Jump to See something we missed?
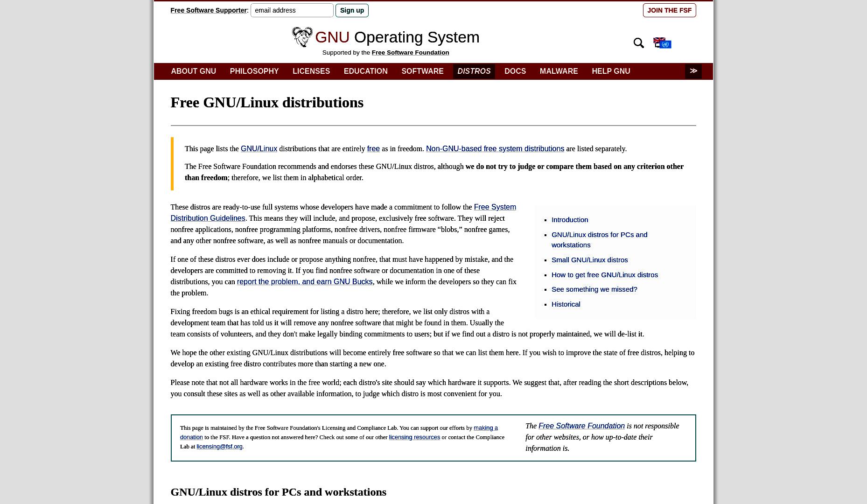The height and width of the screenshot is (504, 867). pyautogui.click(x=594, y=289)
